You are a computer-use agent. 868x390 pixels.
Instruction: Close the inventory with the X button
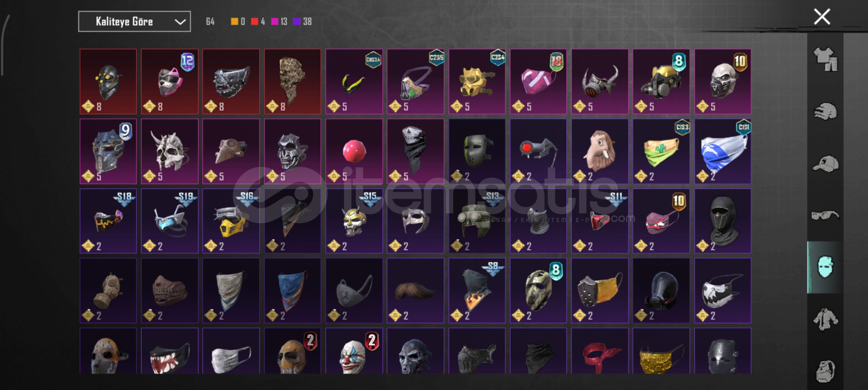pos(822,17)
